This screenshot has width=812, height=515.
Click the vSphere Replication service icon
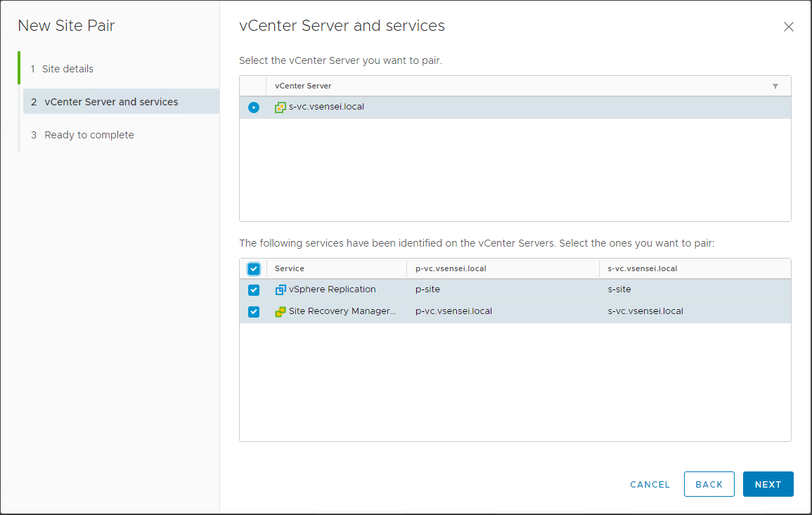tap(281, 289)
